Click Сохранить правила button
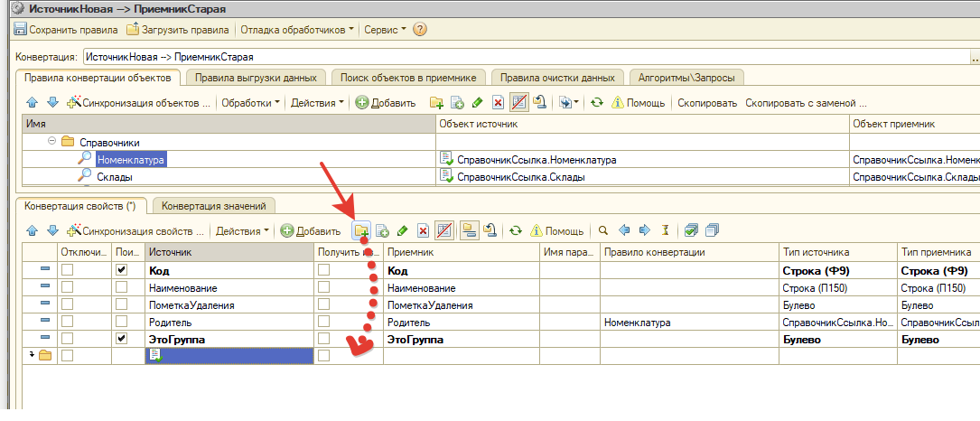The height and width of the screenshot is (421, 980). [x=66, y=30]
